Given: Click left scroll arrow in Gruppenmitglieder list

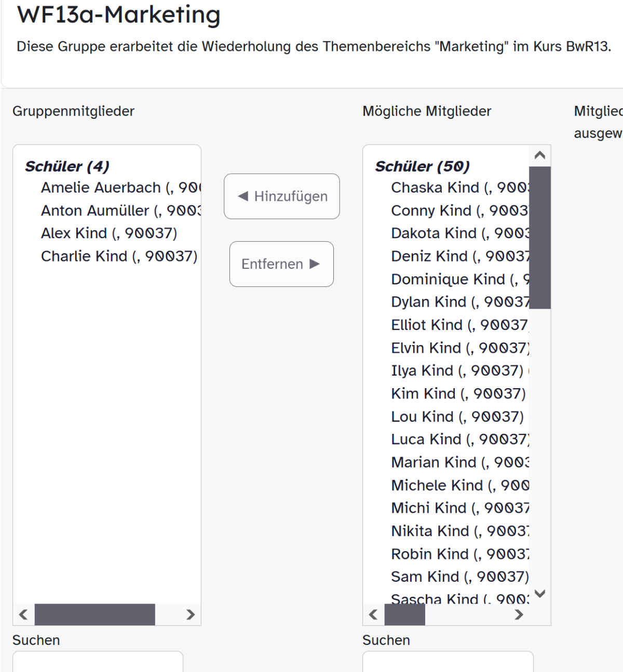Looking at the screenshot, I should (23, 615).
